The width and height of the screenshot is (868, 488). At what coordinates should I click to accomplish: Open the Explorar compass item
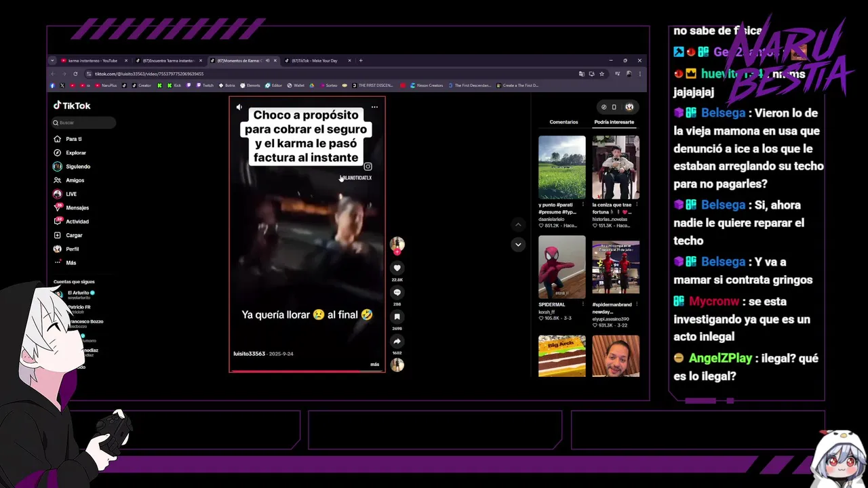pyautogui.click(x=70, y=152)
